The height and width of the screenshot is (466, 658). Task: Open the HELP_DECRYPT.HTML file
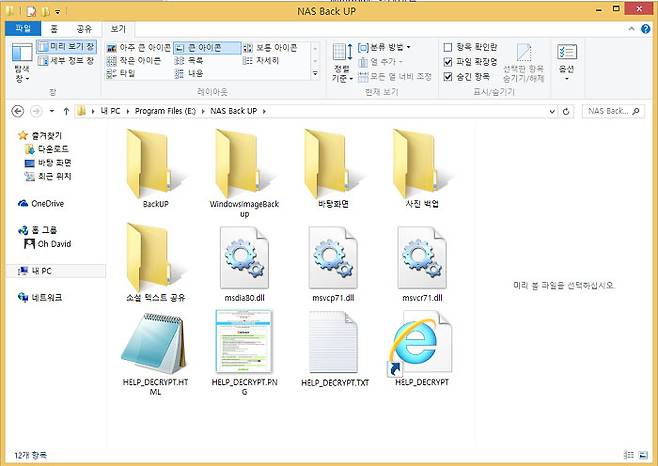(x=155, y=343)
